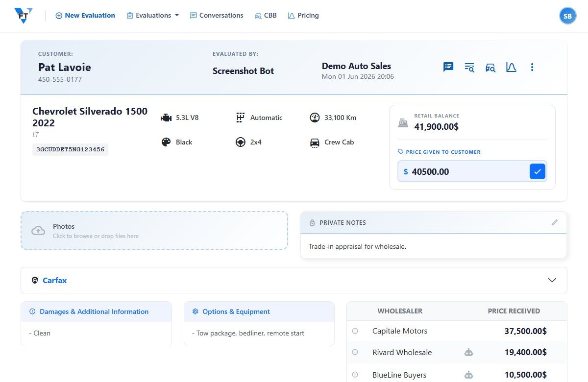Open the three-dot more options menu
Screen dimensions: 588x382
[532, 67]
